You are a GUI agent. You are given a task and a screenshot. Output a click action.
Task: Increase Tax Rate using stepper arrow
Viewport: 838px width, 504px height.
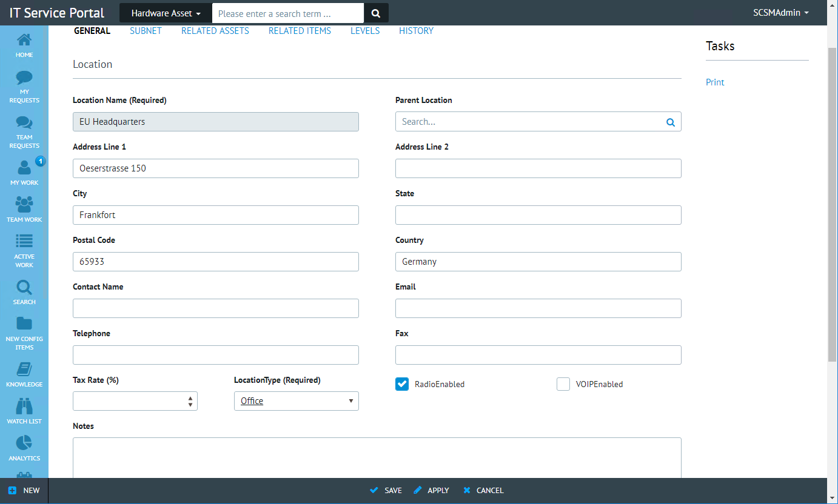click(x=190, y=398)
